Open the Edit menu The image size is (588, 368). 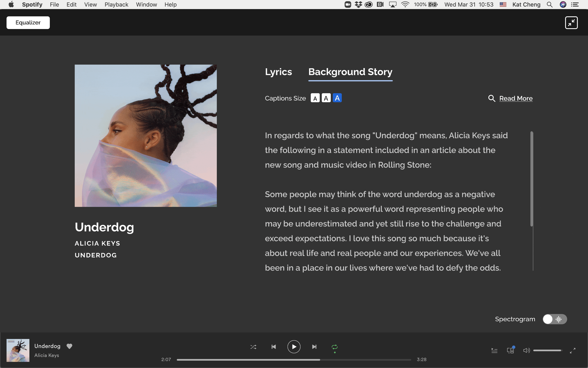click(71, 4)
